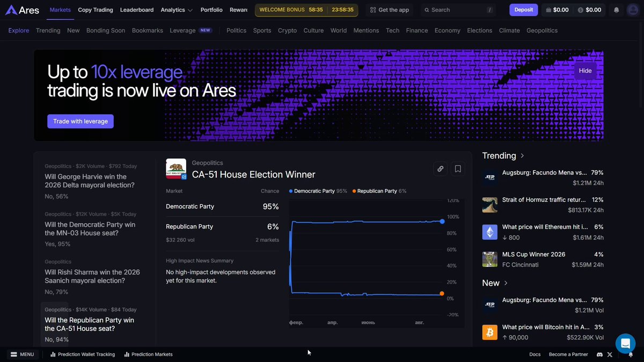
Task: Toggle Democratic Party chart legend
Action: 318,191
